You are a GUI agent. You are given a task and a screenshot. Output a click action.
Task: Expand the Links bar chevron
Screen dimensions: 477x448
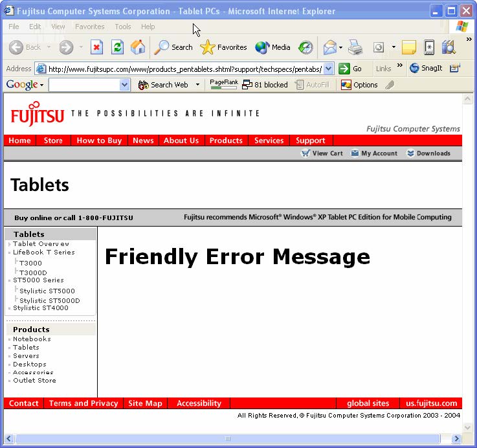tap(400, 65)
